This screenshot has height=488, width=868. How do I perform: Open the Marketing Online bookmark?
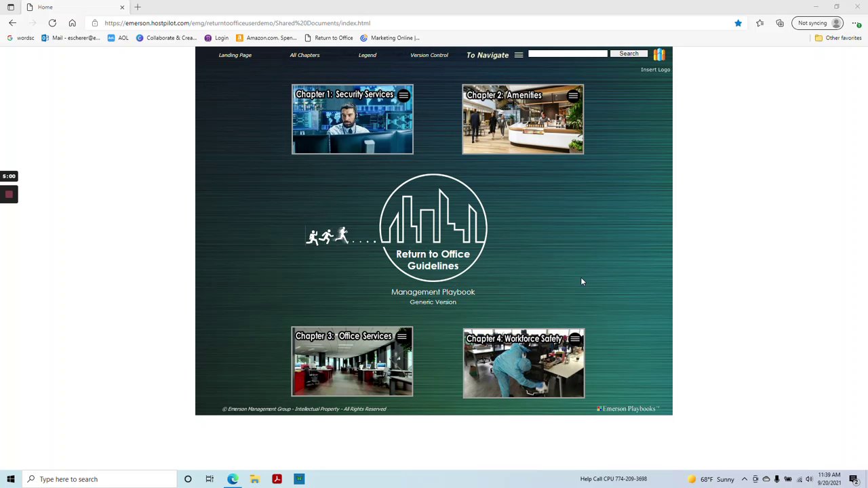pos(390,38)
